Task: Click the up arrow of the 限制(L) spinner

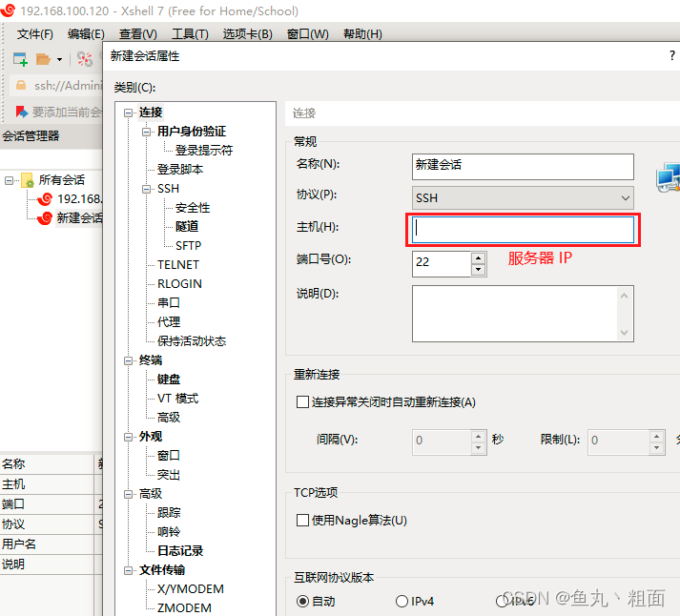Action: click(656, 436)
